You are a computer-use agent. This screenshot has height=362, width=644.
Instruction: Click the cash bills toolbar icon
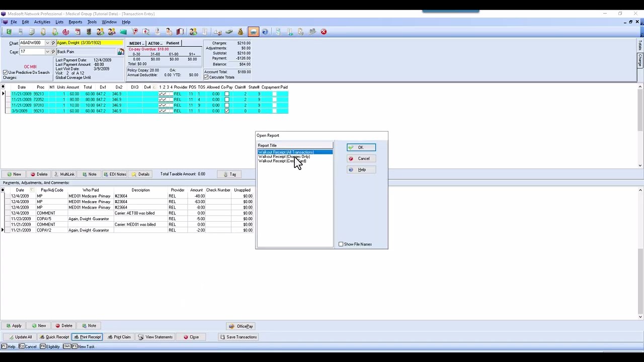229,32
